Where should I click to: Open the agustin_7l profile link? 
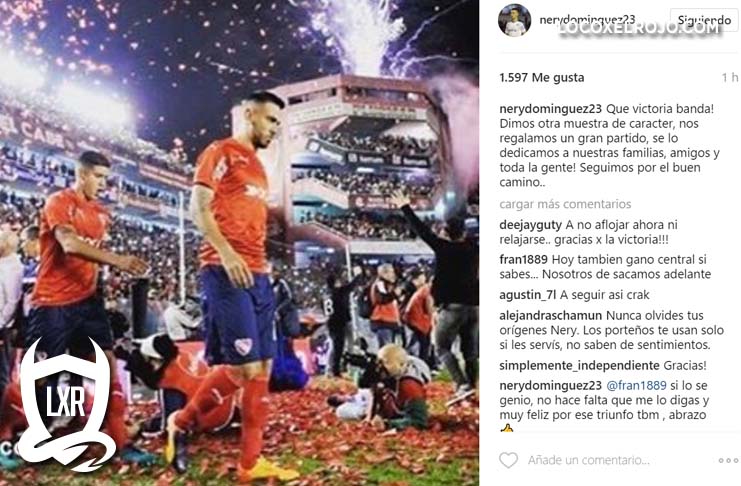[x=527, y=295]
